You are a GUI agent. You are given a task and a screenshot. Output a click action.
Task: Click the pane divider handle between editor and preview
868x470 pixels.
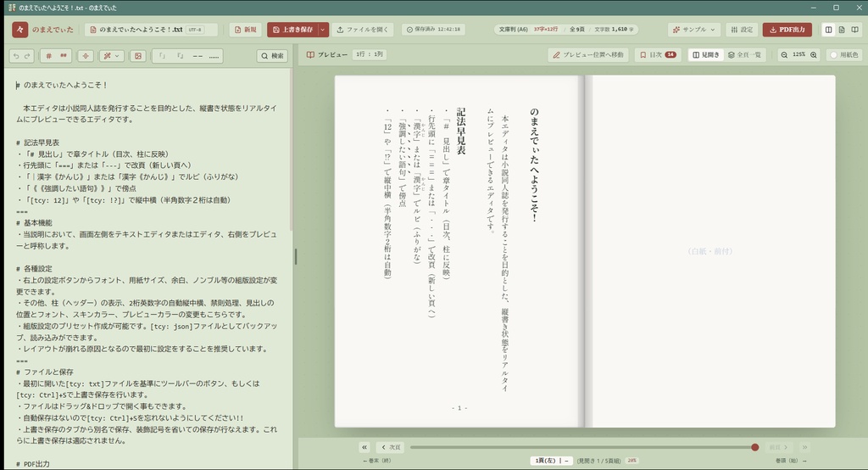[x=296, y=256]
